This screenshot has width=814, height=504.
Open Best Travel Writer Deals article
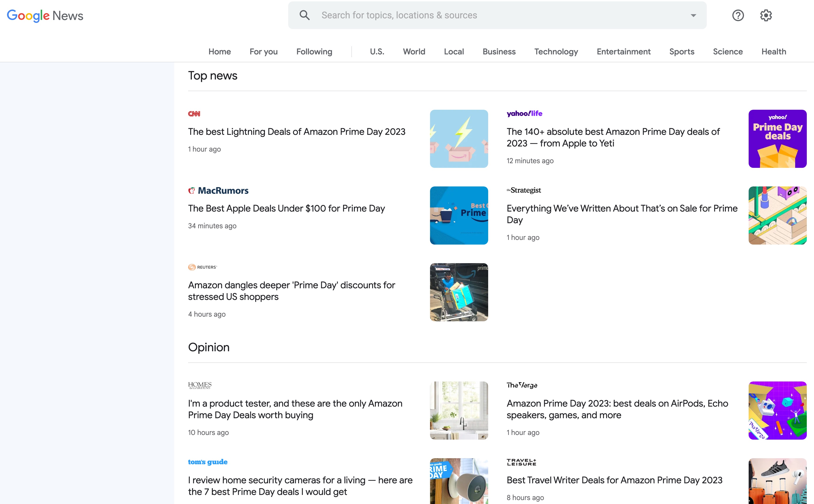614,480
